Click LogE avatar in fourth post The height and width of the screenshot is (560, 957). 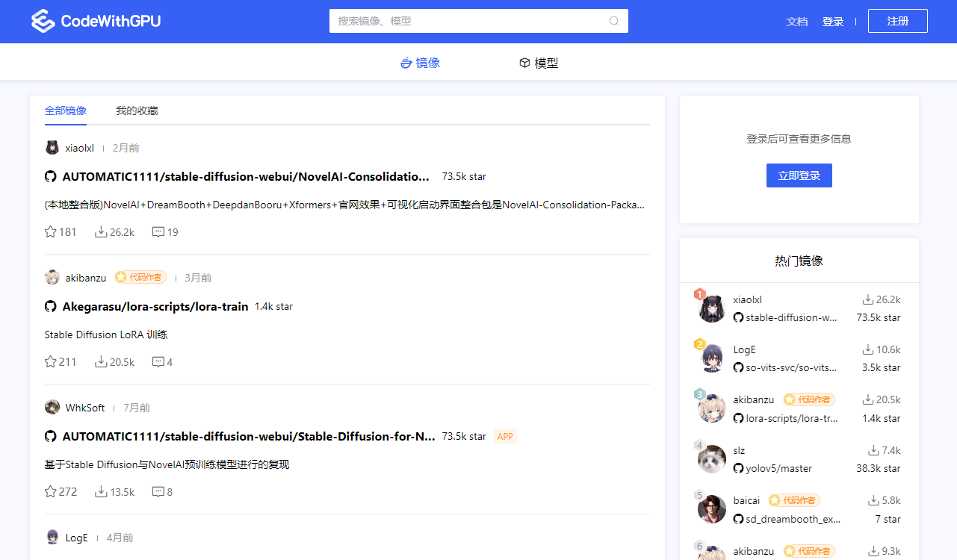(x=52, y=537)
